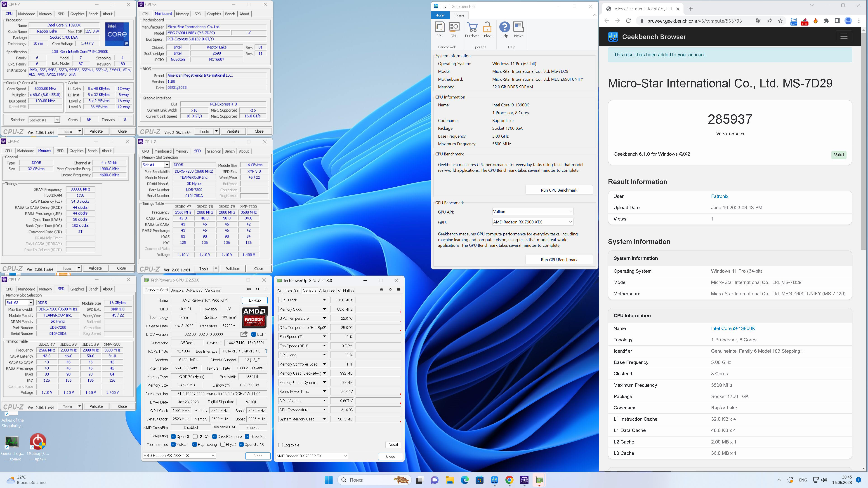The image size is (868, 488).
Task: Click the ENG language indicator in system tray
Action: pos(803,480)
